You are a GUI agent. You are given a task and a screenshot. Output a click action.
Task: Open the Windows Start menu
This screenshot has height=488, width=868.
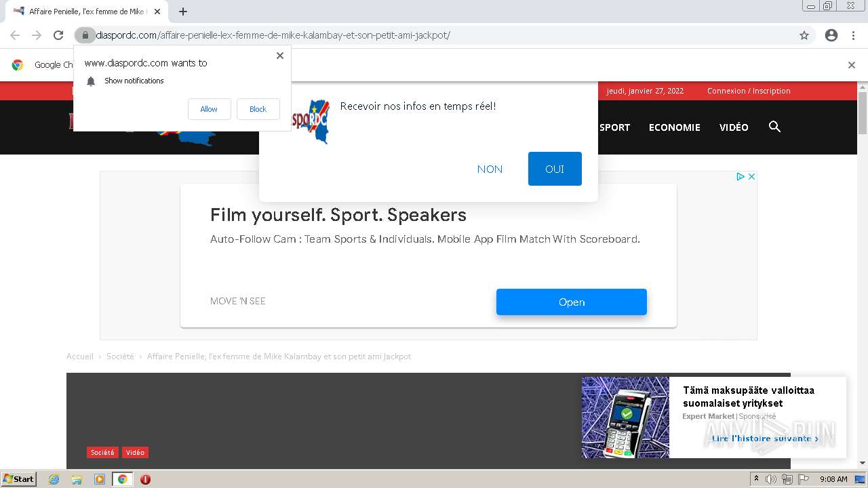tap(19, 479)
